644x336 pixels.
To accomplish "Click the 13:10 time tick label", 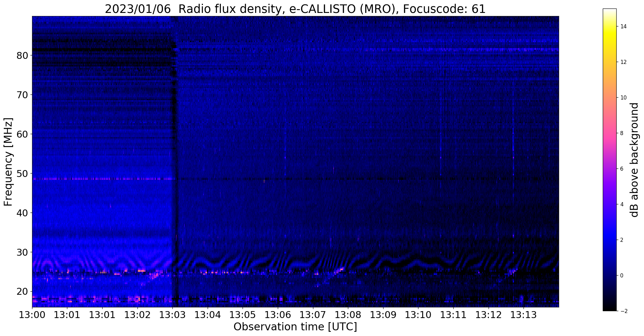I will point(418,315).
